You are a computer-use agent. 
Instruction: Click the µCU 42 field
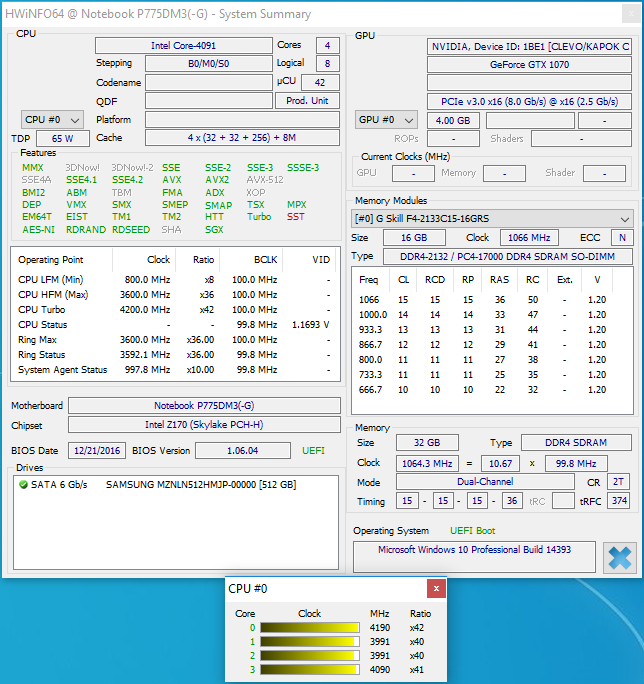(x=320, y=82)
